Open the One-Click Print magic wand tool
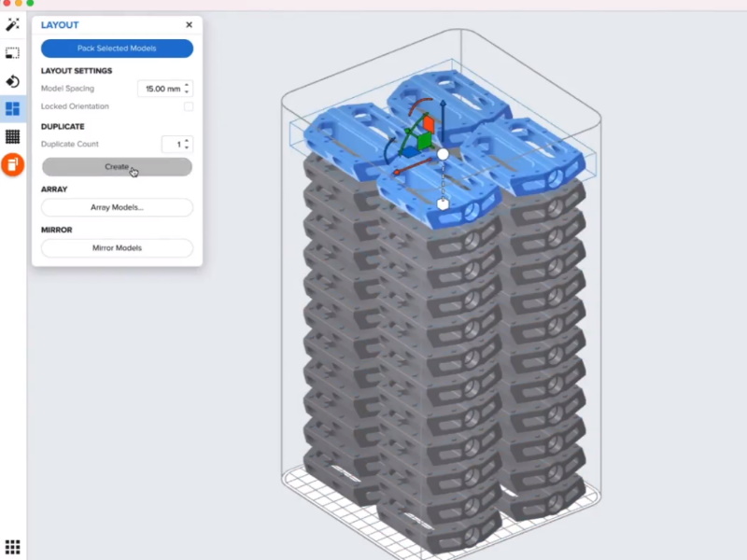 click(13, 24)
